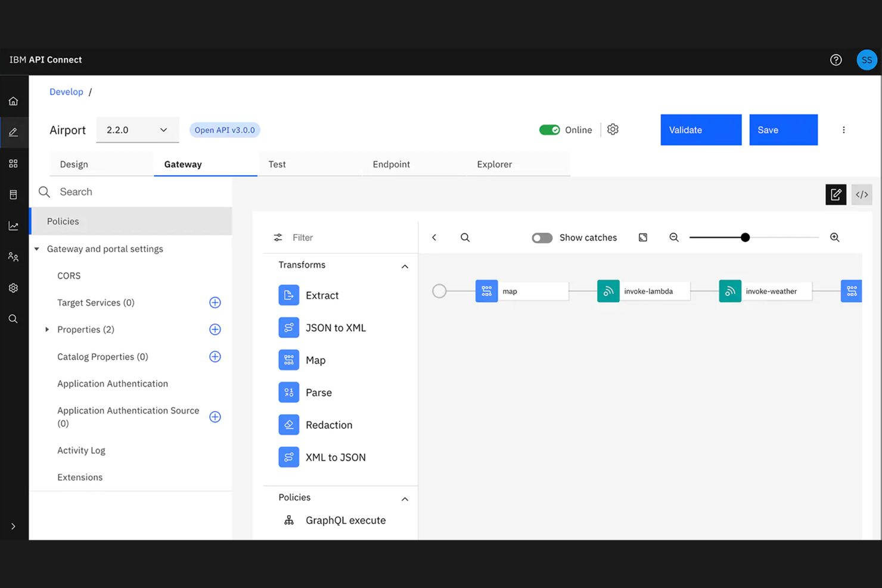This screenshot has height=588, width=882.
Task: Open the vertical overflow menu next to Save
Action: click(x=843, y=130)
